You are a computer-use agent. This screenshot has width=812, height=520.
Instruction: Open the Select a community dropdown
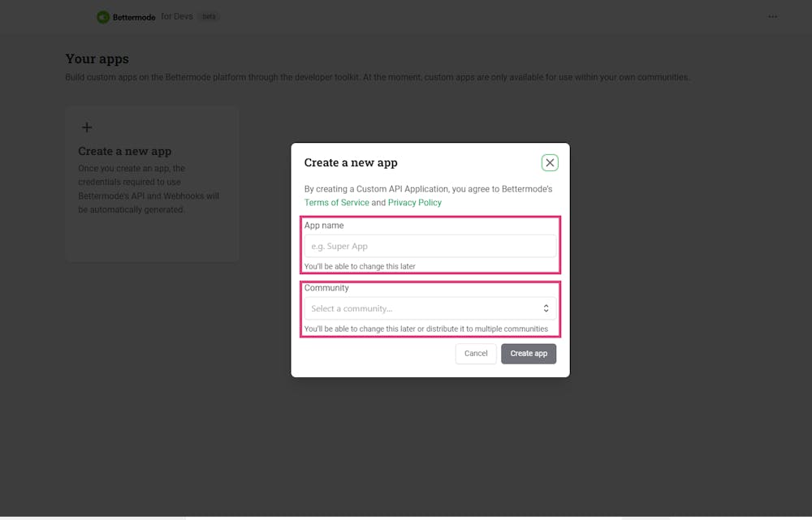tap(430, 308)
